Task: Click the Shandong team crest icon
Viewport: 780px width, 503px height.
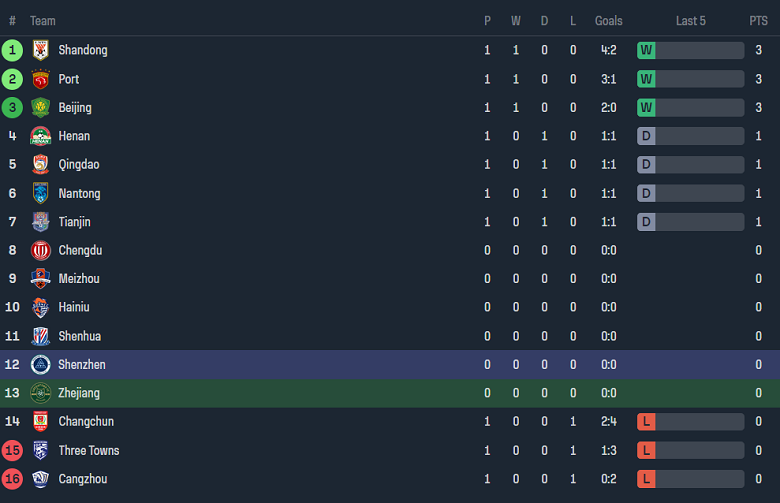Action: [40, 50]
